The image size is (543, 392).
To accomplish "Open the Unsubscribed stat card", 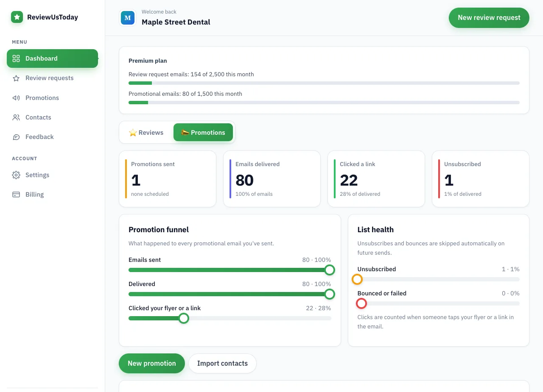I will point(481,179).
